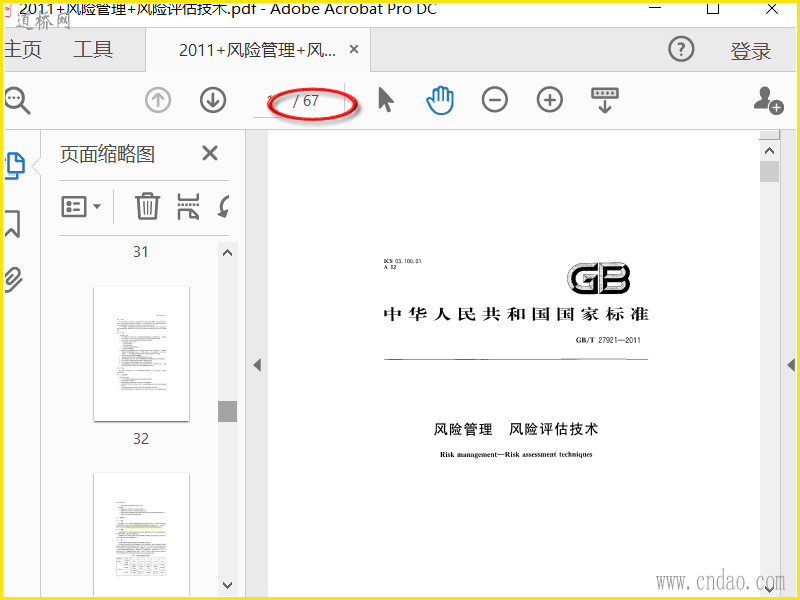Go to next page arrow

(x=213, y=100)
